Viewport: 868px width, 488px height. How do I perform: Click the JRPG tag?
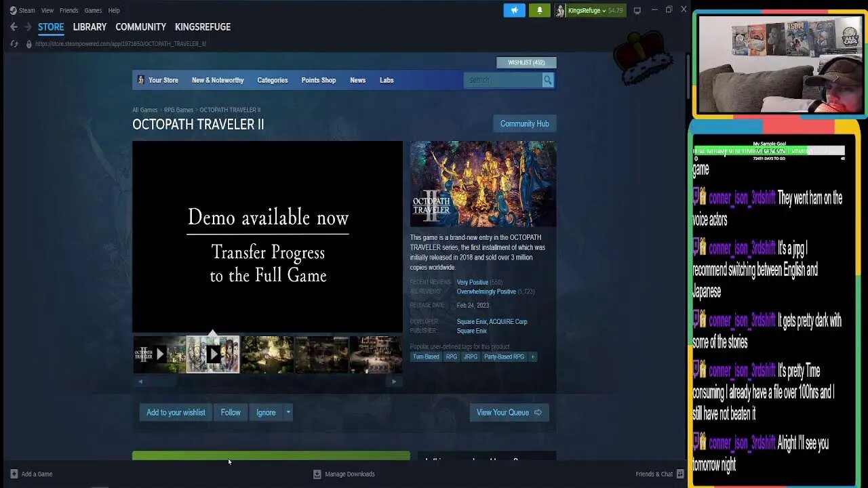click(471, 357)
